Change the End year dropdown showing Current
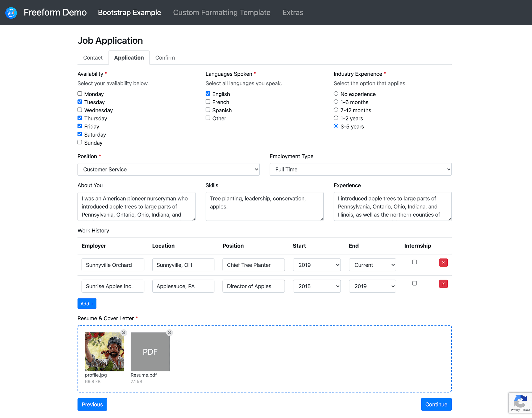The height and width of the screenshot is (418, 532). pos(372,265)
